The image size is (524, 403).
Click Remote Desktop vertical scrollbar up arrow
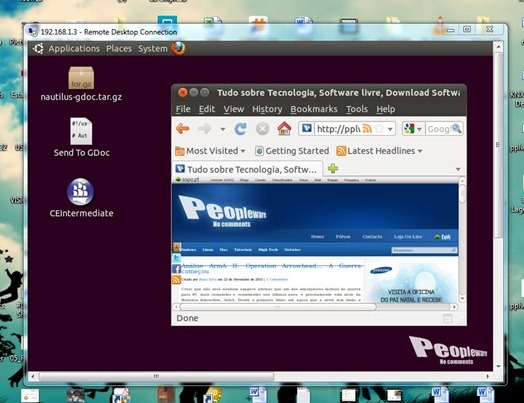click(x=498, y=47)
